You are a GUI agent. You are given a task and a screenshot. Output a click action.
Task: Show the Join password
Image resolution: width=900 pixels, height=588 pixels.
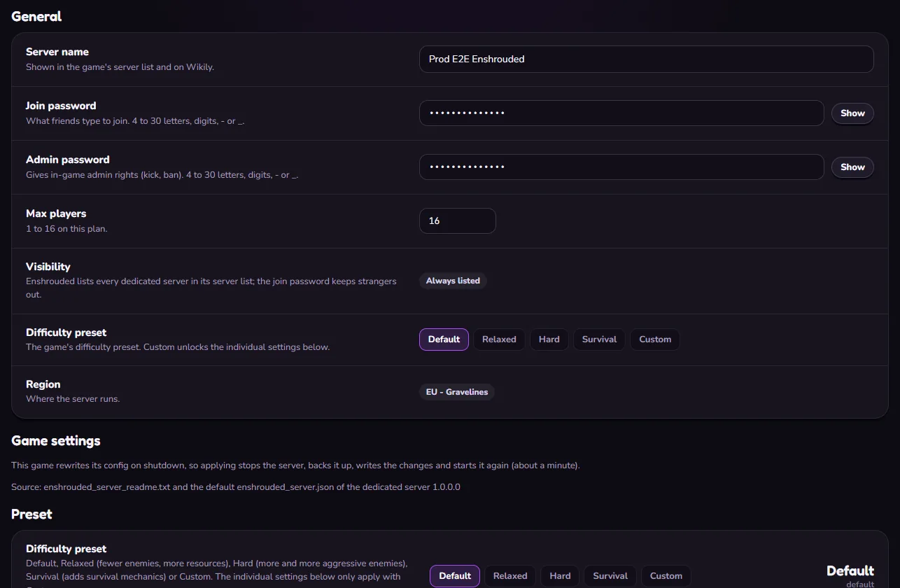[x=852, y=113]
